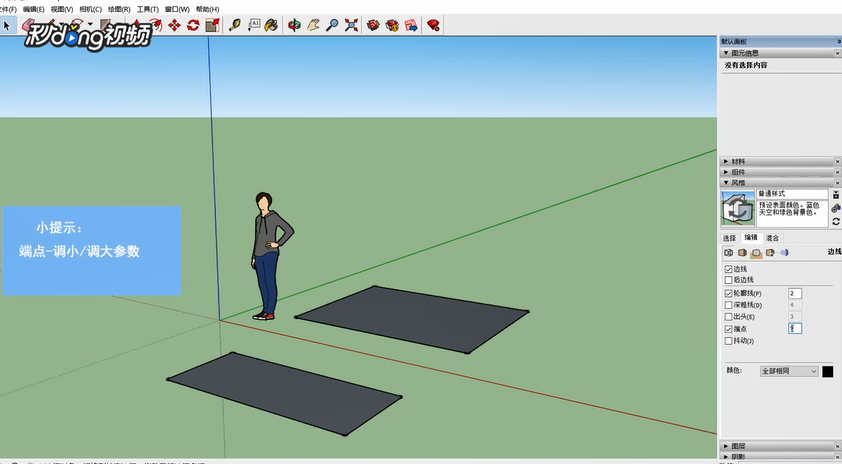Open Edge settings icon in style editor

[x=729, y=252]
